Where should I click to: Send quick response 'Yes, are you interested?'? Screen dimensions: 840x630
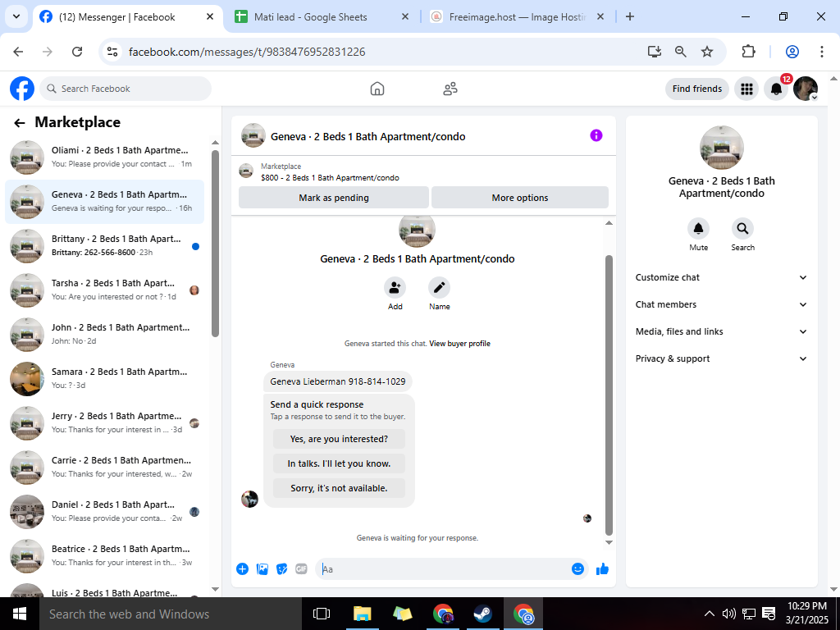point(339,439)
